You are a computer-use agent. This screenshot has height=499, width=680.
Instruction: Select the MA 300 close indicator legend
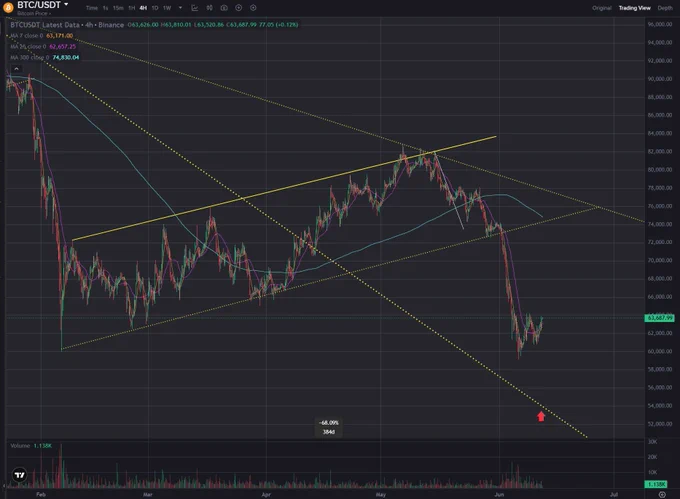(x=44, y=57)
